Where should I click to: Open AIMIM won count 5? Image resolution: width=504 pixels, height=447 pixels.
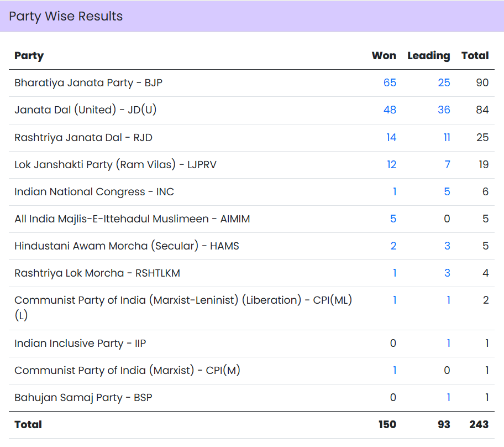(x=393, y=219)
